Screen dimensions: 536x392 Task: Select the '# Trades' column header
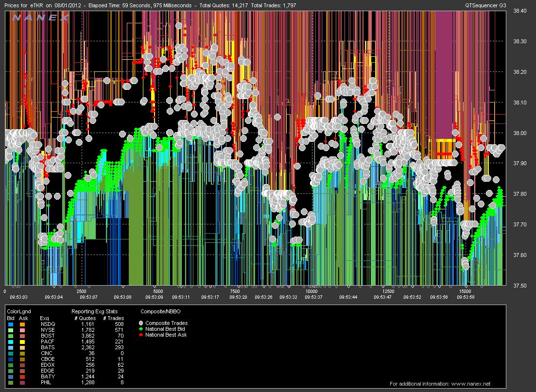click(114, 318)
